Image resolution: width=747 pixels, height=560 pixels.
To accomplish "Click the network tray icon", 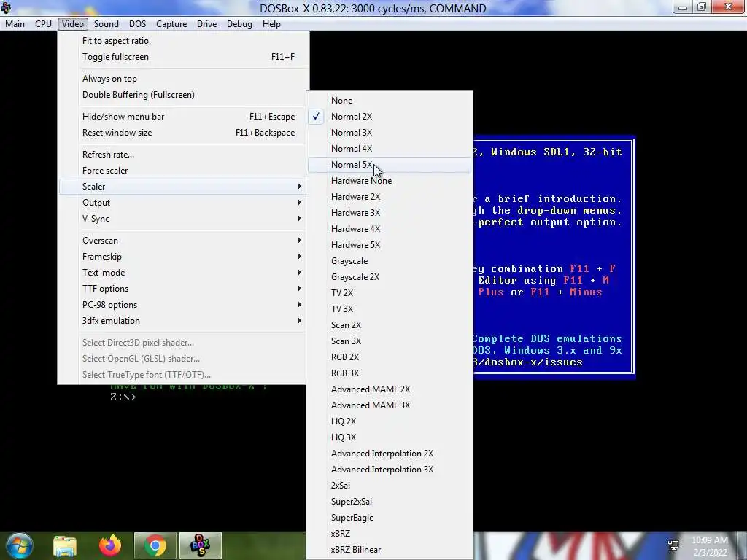I will tap(673, 545).
